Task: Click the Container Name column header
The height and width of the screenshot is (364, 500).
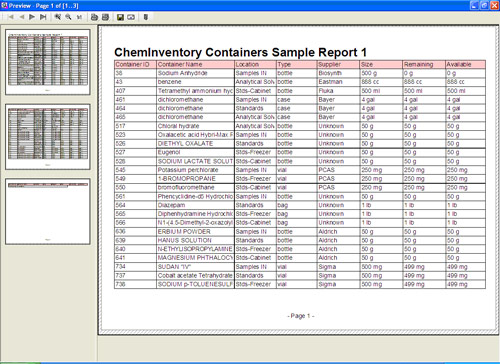Action: click(x=195, y=64)
